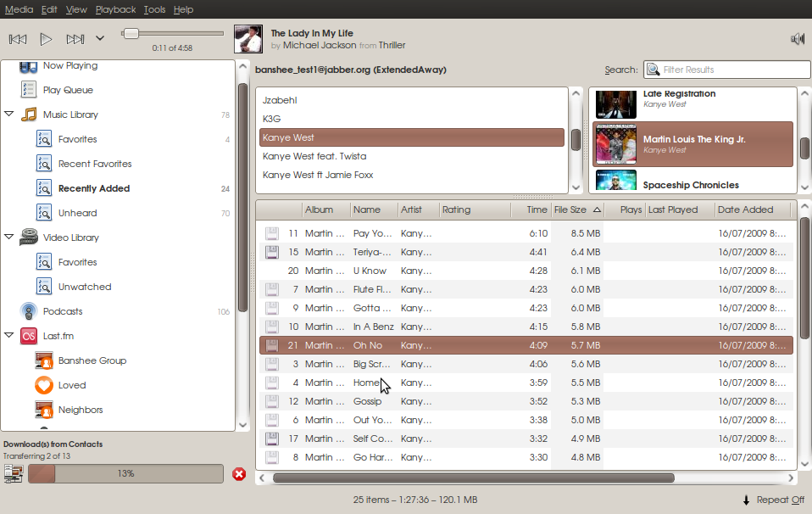Click Recent Favorites smart playlist icon

[x=44, y=164]
